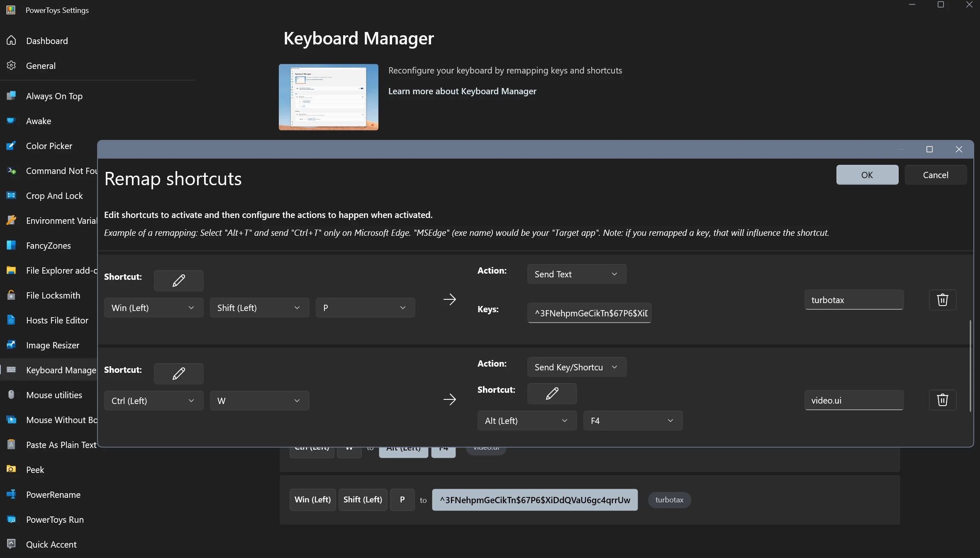Open Color Picker from the sidebar

point(49,146)
